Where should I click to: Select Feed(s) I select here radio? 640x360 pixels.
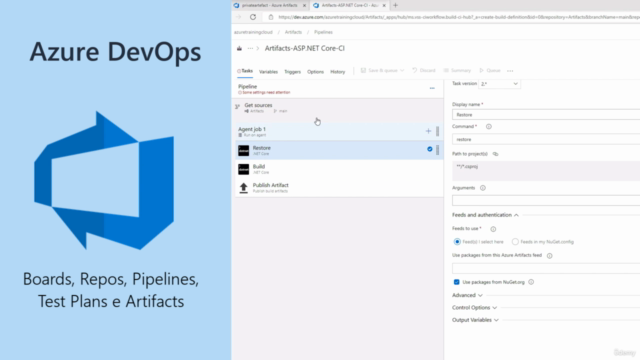[457, 242]
